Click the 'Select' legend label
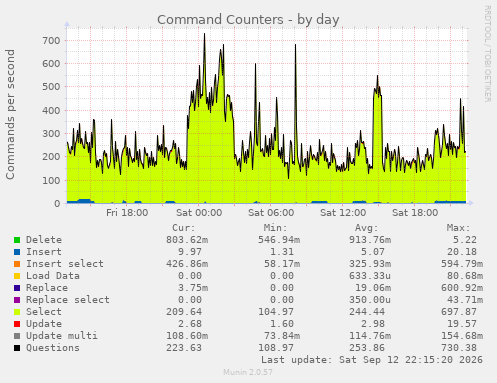Screen dimensions: 497x383 44,312
